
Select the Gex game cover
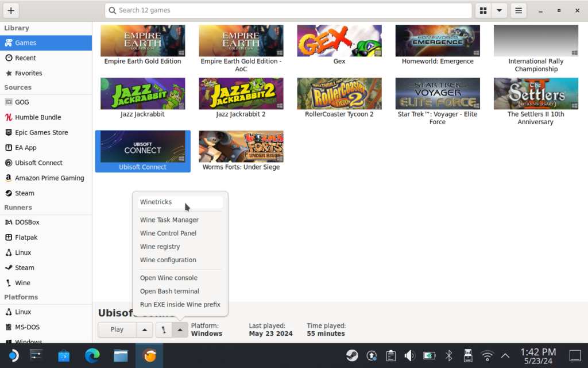339,41
